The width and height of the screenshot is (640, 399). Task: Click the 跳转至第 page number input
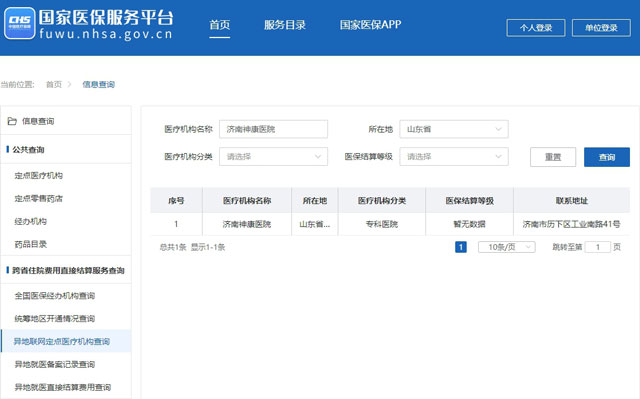coord(598,247)
